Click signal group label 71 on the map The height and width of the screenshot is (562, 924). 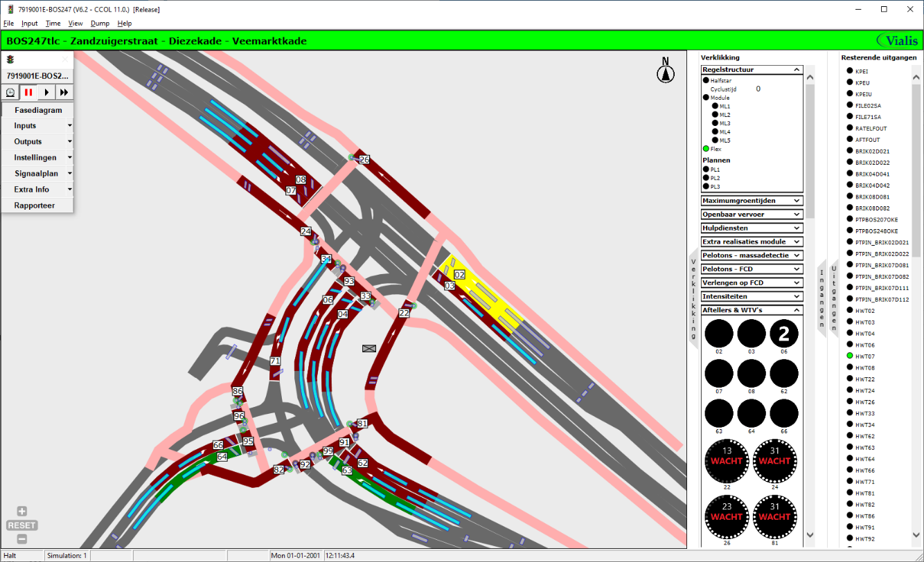point(275,361)
